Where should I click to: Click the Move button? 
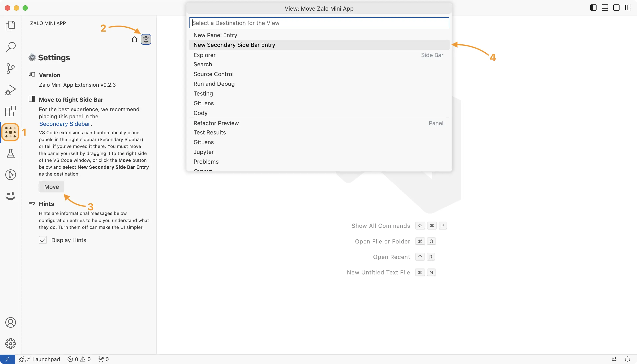[x=52, y=186]
